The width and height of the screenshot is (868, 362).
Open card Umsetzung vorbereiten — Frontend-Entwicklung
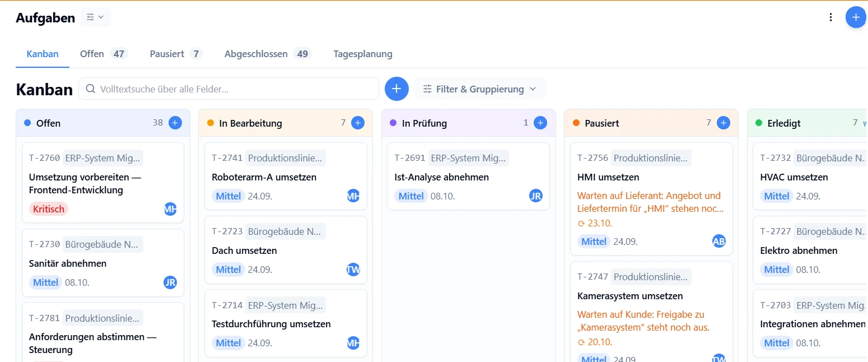click(x=103, y=183)
